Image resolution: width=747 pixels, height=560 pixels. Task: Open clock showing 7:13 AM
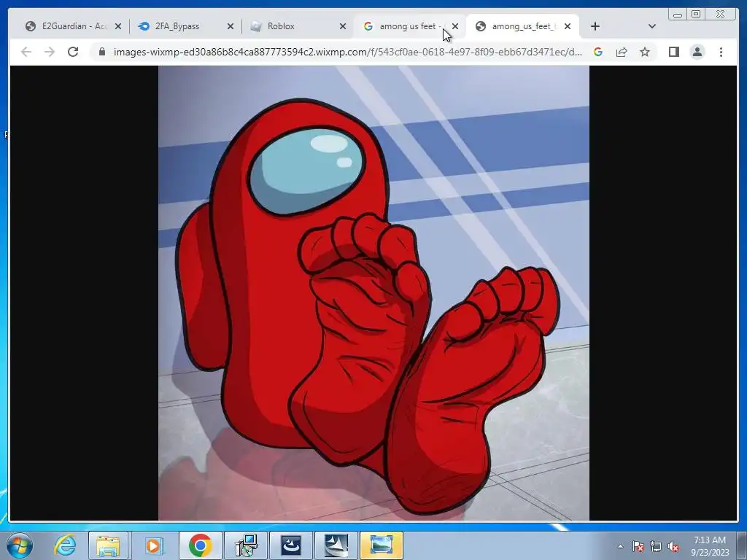[710, 546]
